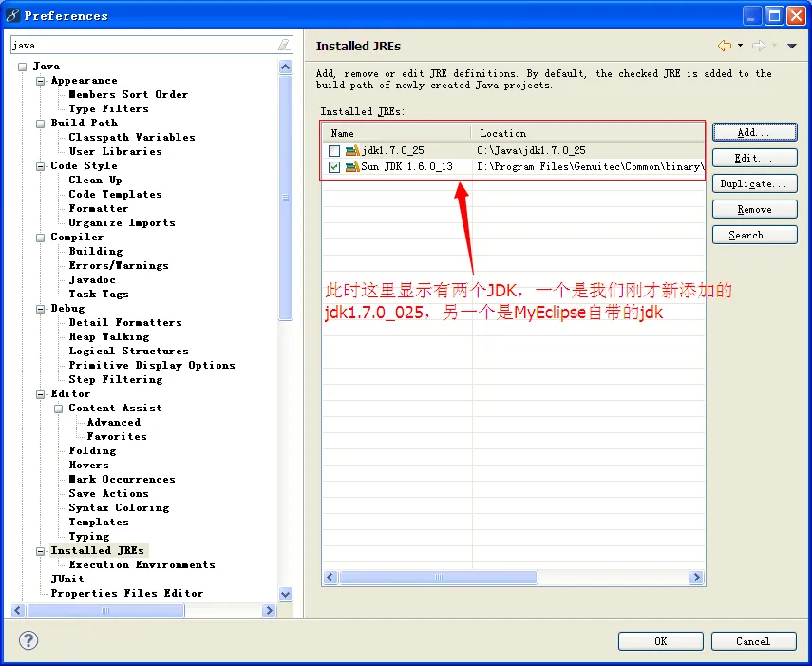The width and height of the screenshot is (812, 666).
Task: Select JUnit in the tree
Action: coord(67,579)
